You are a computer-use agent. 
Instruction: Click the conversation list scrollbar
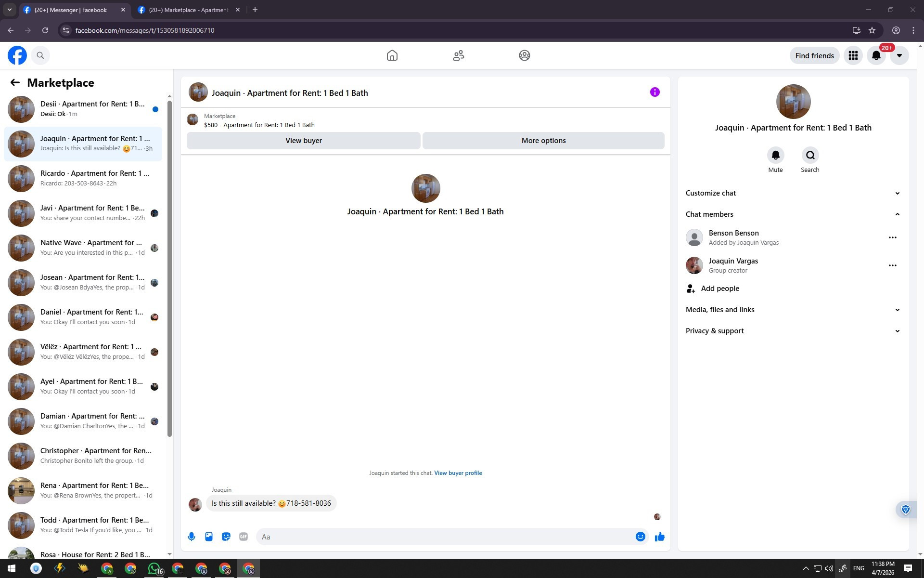pyautogui.click(x=169, y=269)
